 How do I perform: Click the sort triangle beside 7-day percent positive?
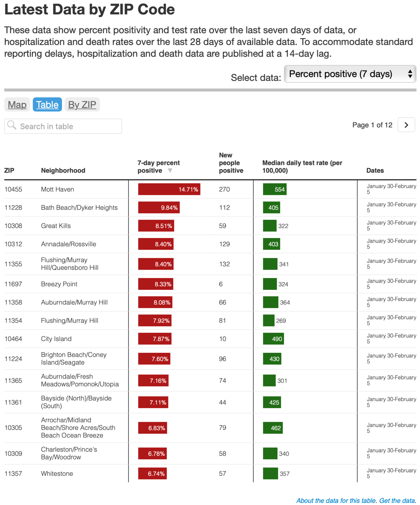[x=170, y=170]
